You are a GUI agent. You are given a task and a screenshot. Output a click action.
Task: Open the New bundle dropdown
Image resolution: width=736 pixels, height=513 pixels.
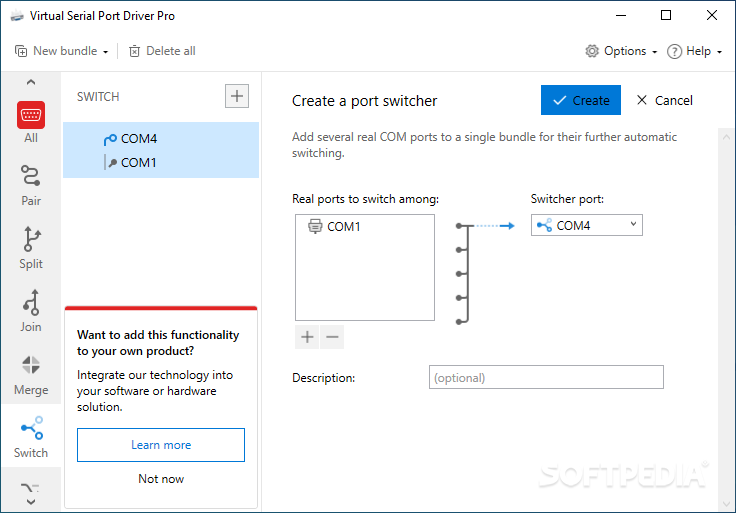coord(61,51)
